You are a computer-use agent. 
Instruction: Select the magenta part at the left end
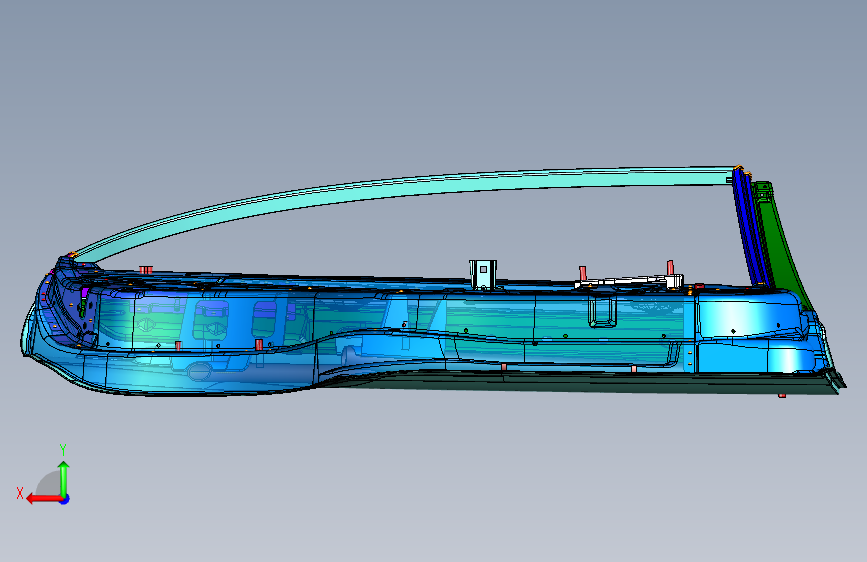tap(85, 292)
